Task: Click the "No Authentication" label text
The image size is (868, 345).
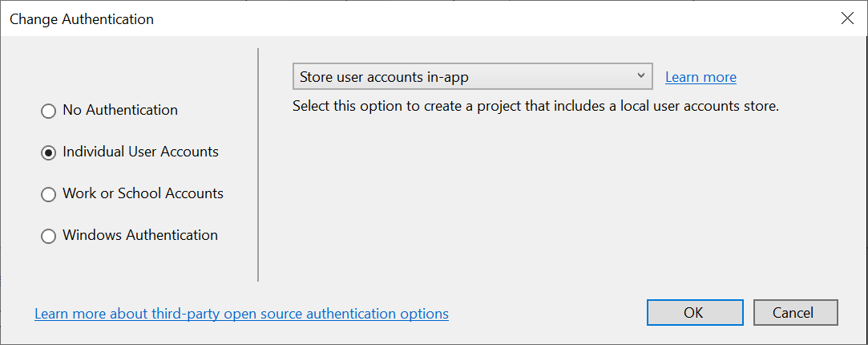Action: point(120,110)
